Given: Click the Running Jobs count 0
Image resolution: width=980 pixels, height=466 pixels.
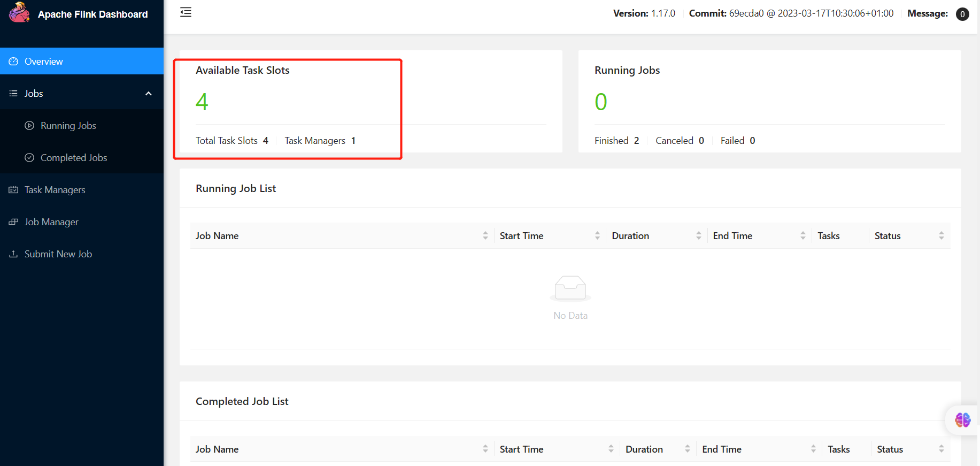Looking at the screenshot, I should coord(601,102).
